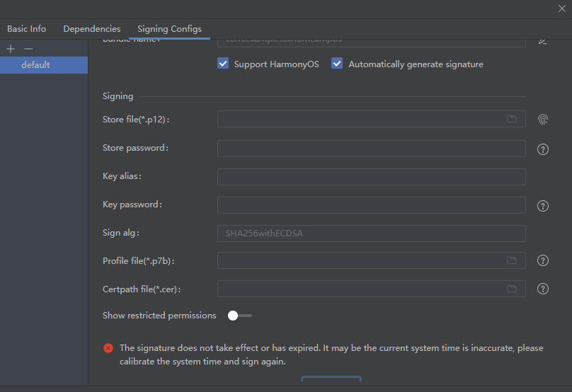Screen dimensions: 572x392
Task: Click the fingerprint icon next to Store file
Action: click(543, 120)
